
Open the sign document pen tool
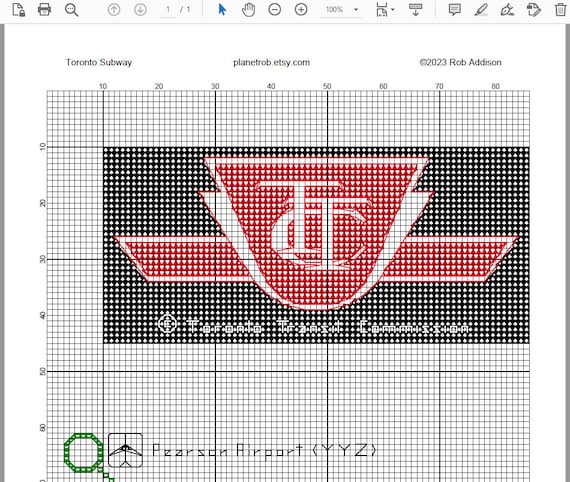click(507, 9)
